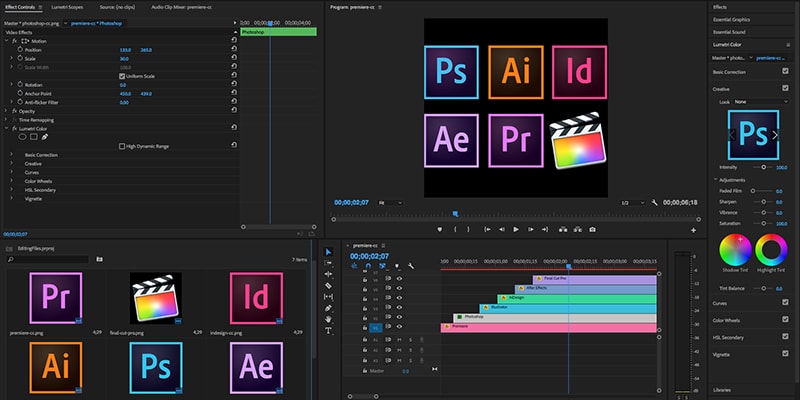Viewport: 800px width, 400px height.
Task: Expand Time Remapping effect
Action: click(x=6, y=119)
